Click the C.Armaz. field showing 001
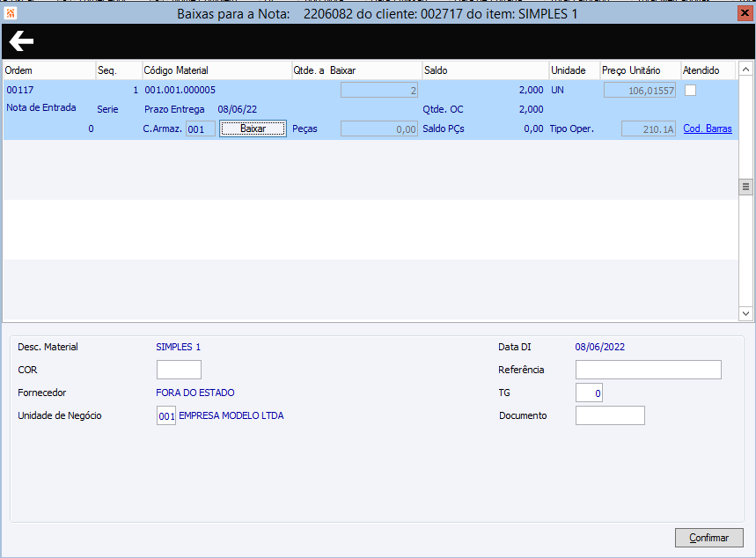The image size is (756, 558). (x=201, y=128)
